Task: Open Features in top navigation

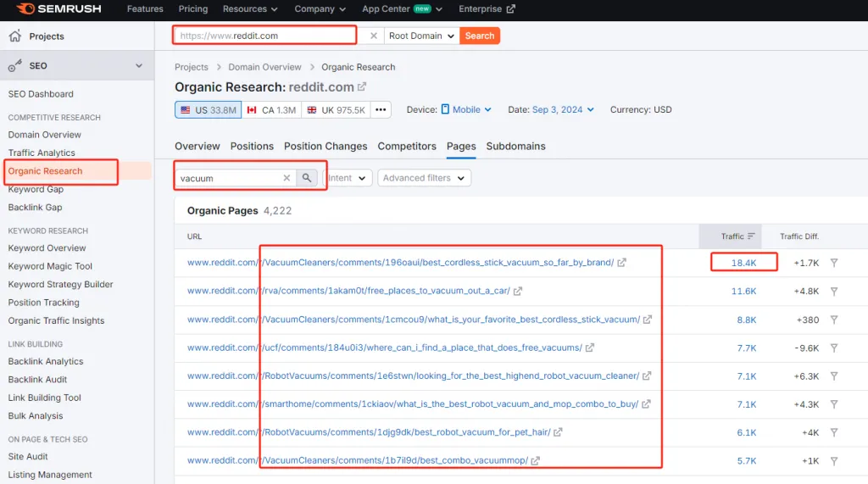Action: [145, 8]
